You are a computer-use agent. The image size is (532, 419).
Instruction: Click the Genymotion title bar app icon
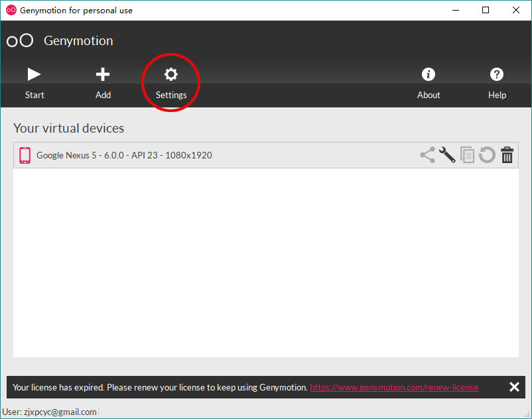11,10
